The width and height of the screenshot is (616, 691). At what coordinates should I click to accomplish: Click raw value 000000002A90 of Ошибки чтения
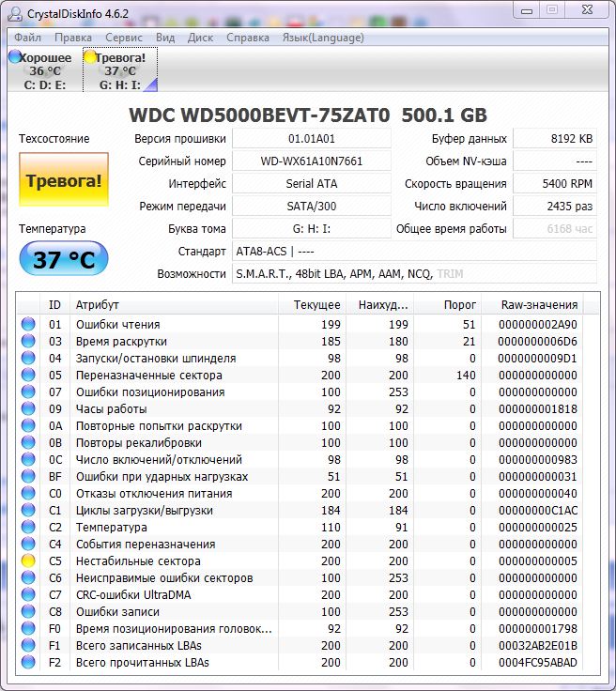[x=537, y=324]
